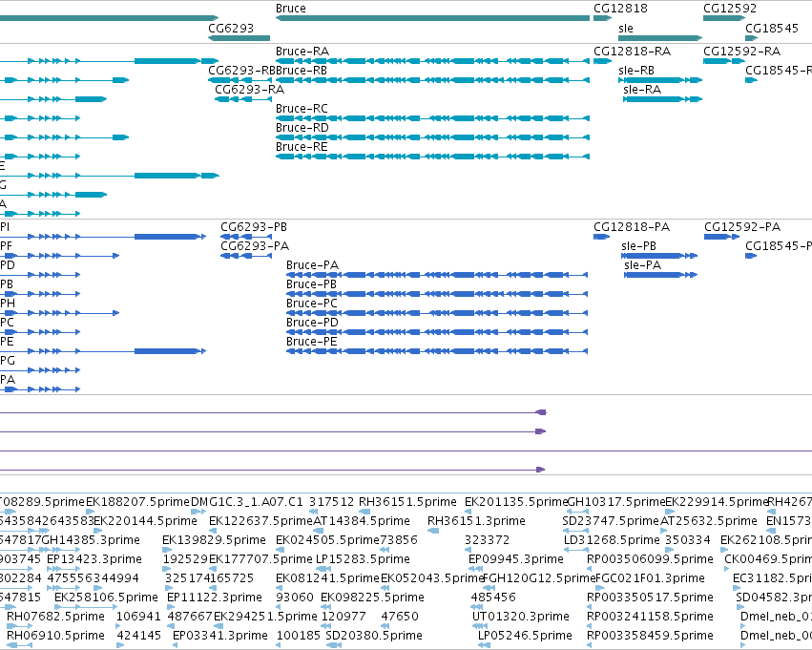The image size is (812, 650).
Task: Open the AT14384.5prime EST label
Action: point(362,521)
